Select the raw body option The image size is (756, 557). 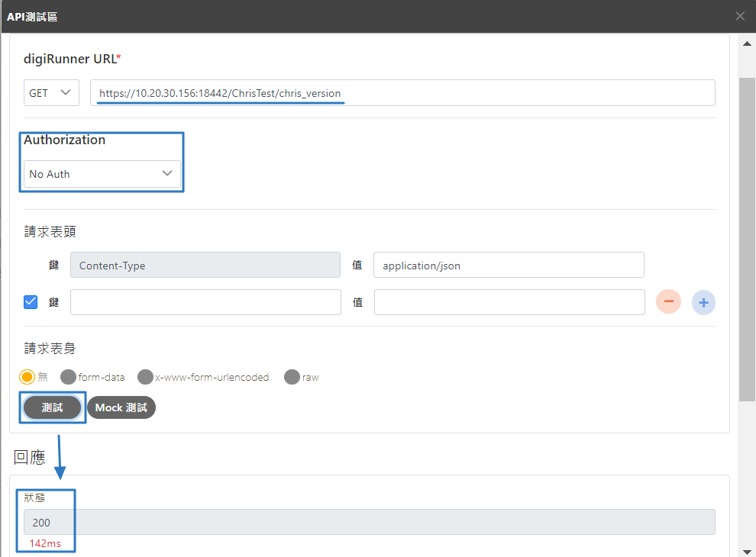(292, 377)
